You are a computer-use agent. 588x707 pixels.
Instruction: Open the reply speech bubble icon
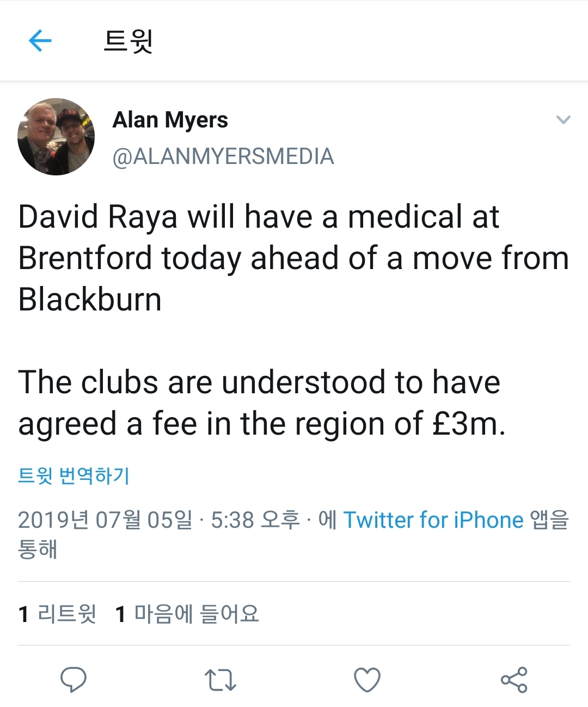pyautogui.click(x=73, y=679)
